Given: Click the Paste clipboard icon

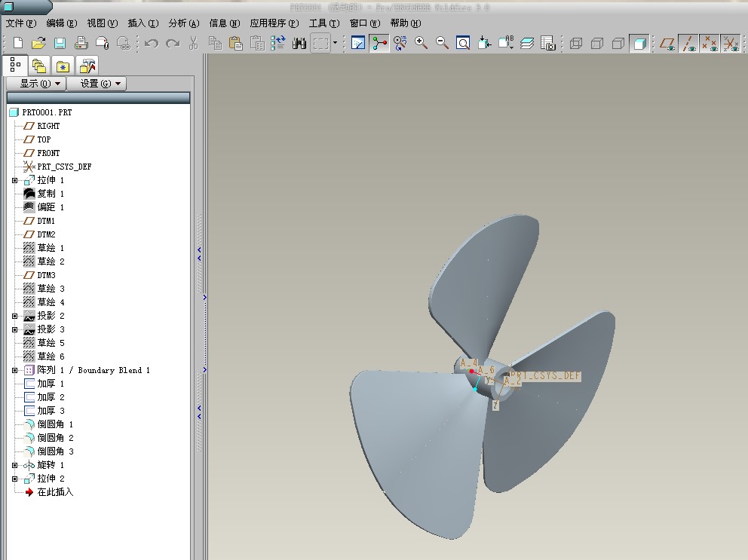Looking at the screenshot, I should (x=236, y=43).
